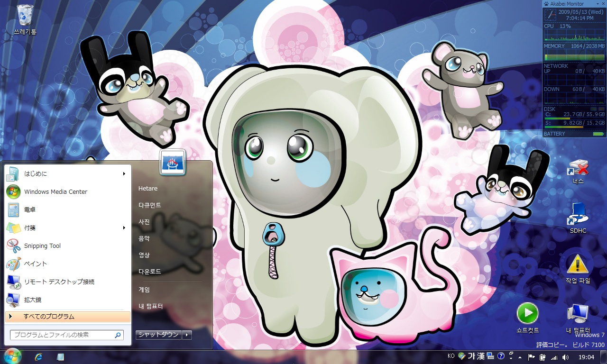Click the IME pad icon beside KO
The width and height of the screenshot is (607, 364).
click(x=461, y=356)
